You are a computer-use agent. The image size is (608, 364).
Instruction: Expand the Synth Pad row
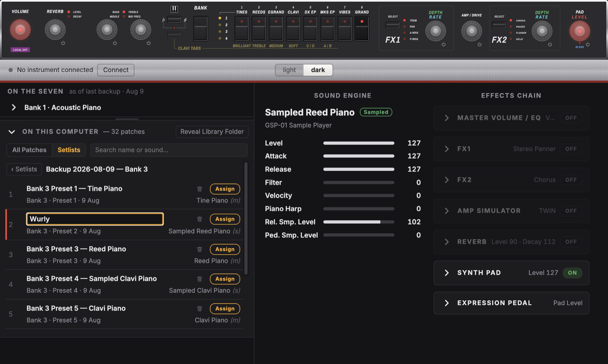coord(446,273)
